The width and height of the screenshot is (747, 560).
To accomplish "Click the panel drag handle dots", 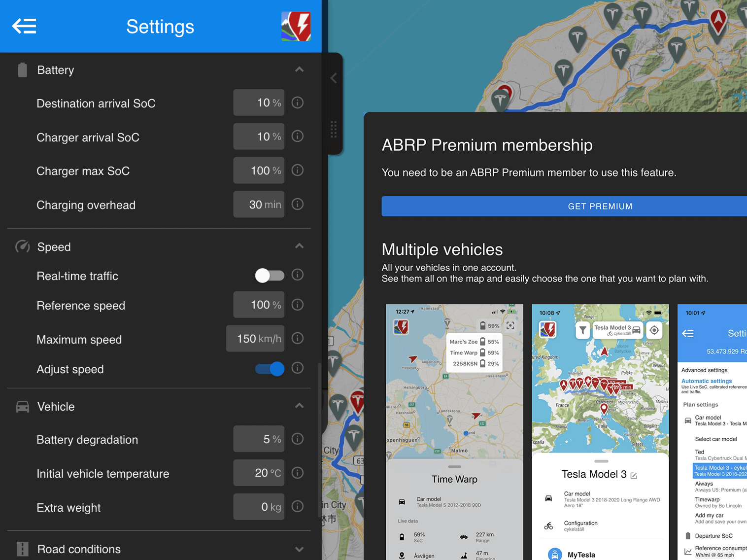I will (x=334, y=129).
